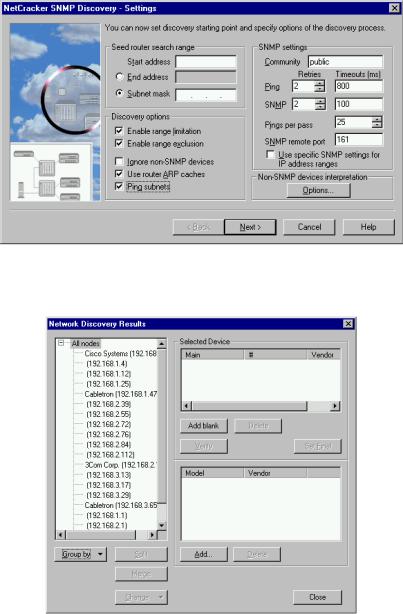Image resolution: width=403 pixels, height=614 pixels.
Task: Click Close in Network Discovery Results
Action: (x=317, y=597)
